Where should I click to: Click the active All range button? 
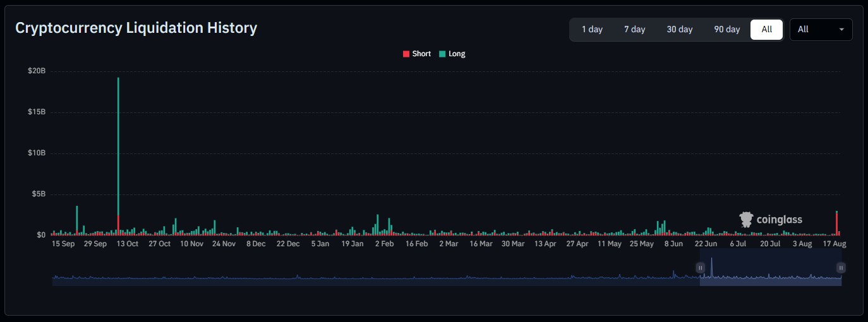pos(766,30)
